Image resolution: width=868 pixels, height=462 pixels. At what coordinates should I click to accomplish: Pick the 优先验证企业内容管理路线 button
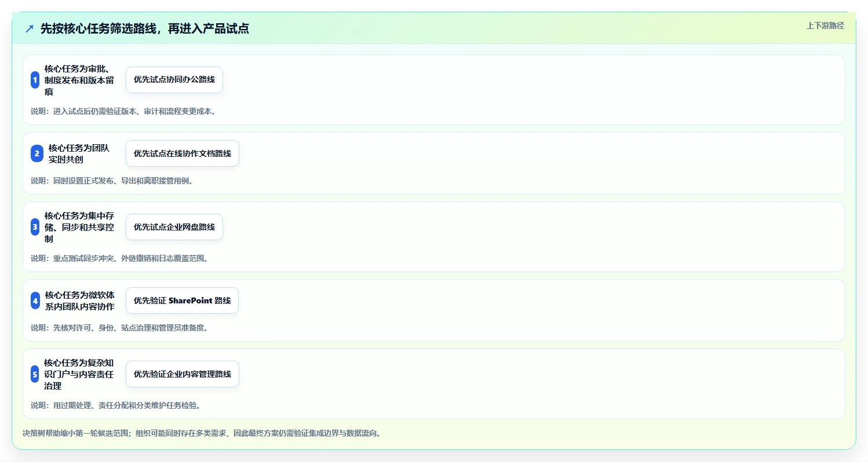coord(183,374)
